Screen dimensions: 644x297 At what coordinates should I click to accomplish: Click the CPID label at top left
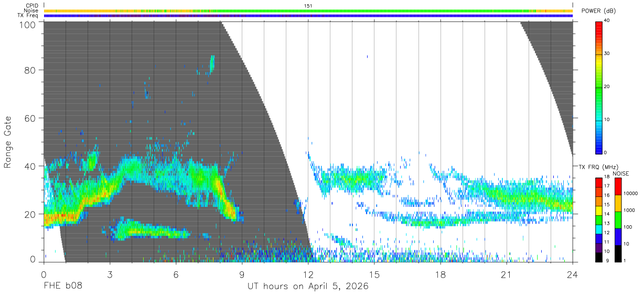33,6
